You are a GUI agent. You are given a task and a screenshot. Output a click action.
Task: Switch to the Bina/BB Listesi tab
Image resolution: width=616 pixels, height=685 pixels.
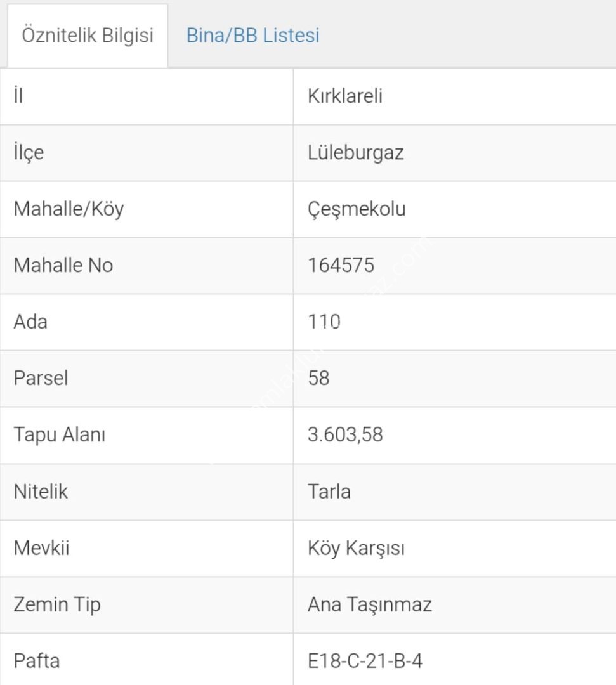(252, 36)
